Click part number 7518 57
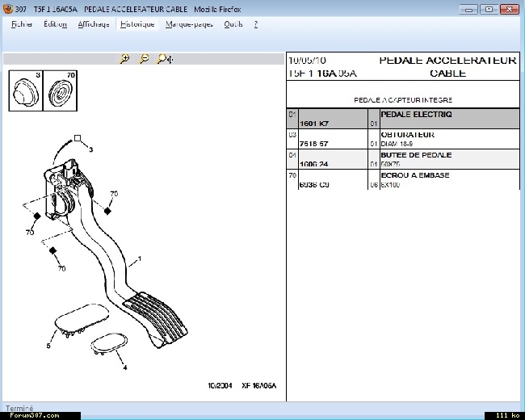The height and width of the screenshot is (420, 525). (313, 144)
